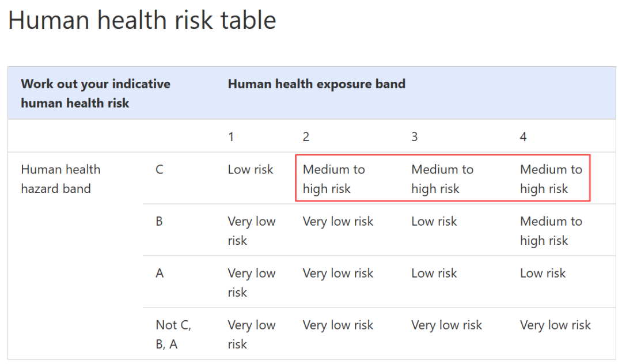
Task: Select the Low risk cell in row C
Action: tap(251, 170)
